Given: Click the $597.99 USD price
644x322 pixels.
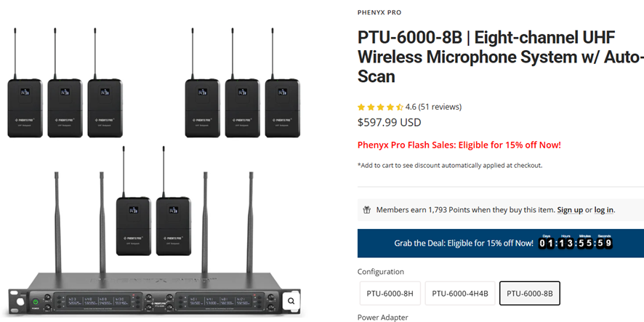Looking at the screenshot, I should point(389,123).
